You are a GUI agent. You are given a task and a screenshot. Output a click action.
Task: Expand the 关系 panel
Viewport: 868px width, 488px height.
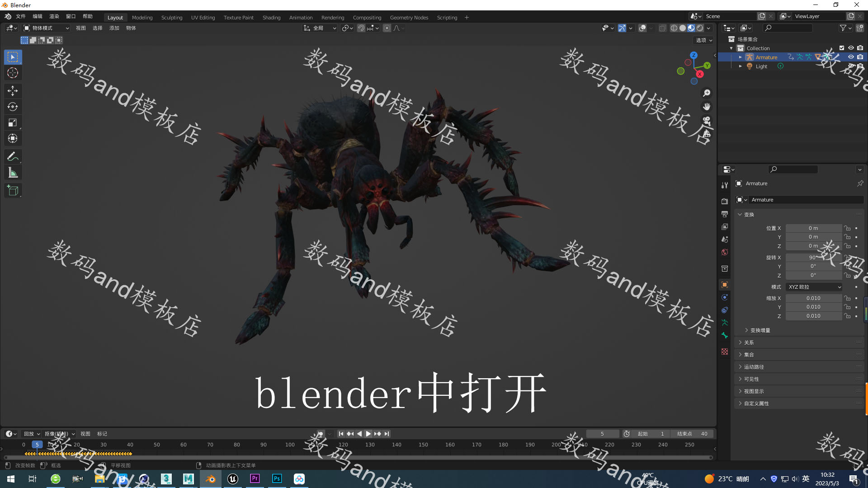799,343
